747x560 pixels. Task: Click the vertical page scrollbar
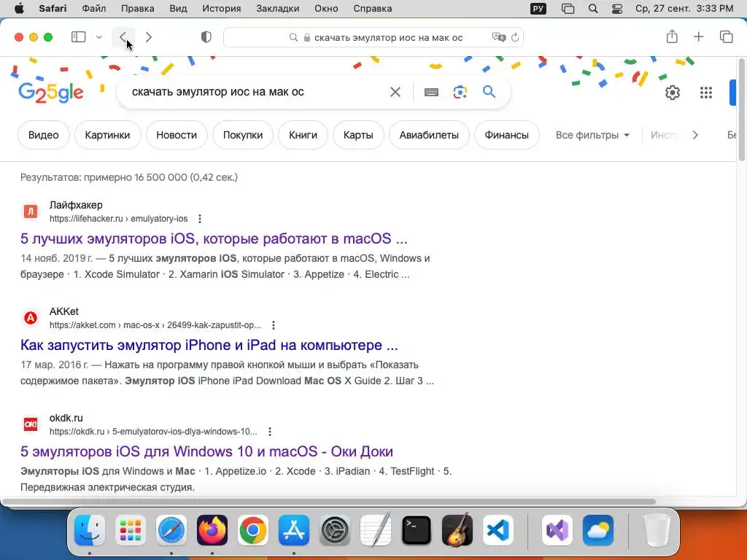click(x=741, y=111)
